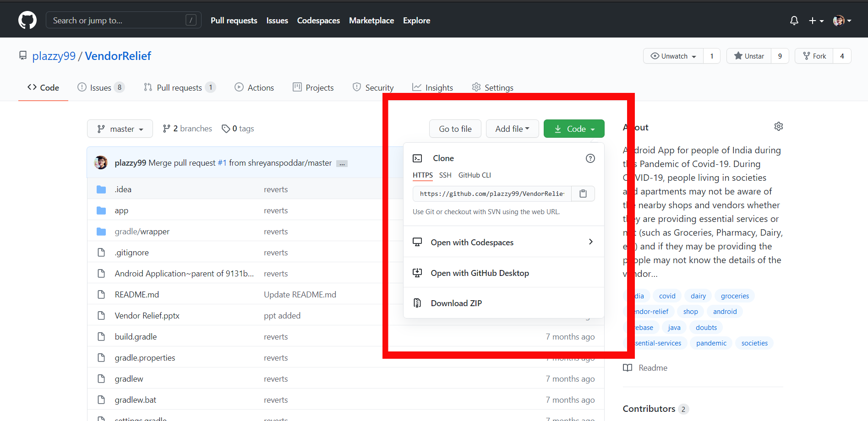Screen dimensions: 868x421
Task: Click the clone URL text field
Action: (x=492, y=194)
